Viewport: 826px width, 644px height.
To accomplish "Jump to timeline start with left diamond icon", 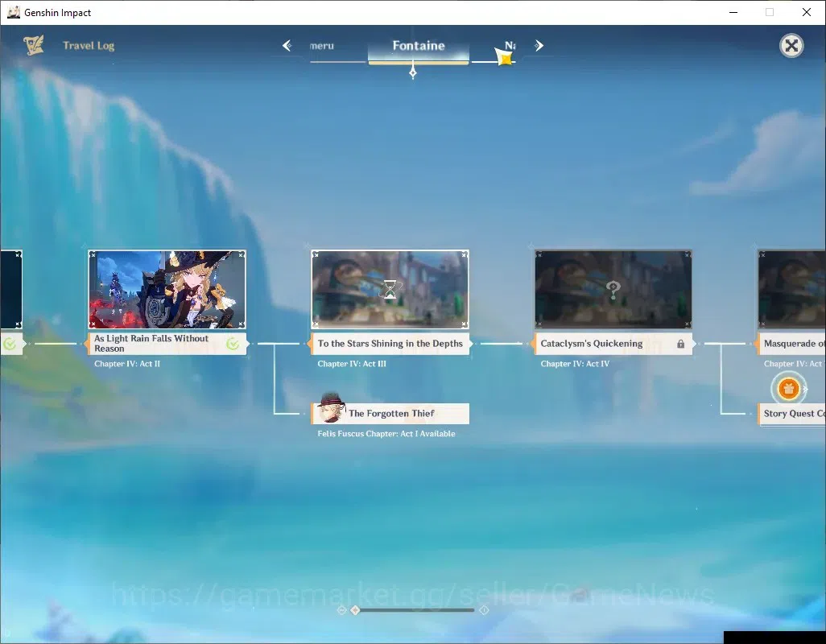I will click(x=341, y=609).
